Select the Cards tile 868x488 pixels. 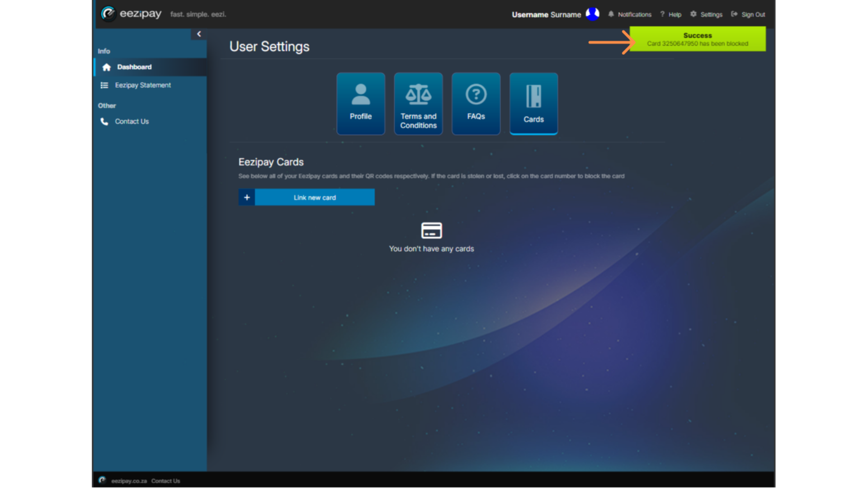[533, 103]
